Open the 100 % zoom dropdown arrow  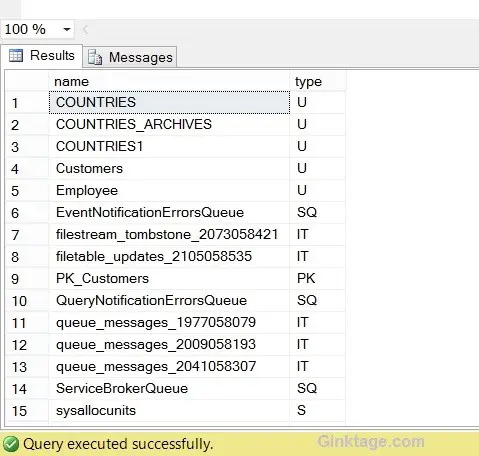pos(67,29)
